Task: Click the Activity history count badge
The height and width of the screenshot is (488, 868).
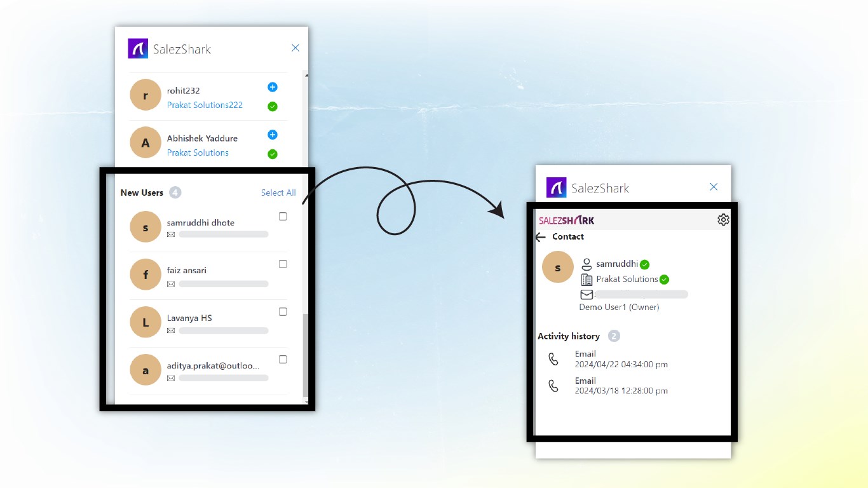Action: (614, 336)
